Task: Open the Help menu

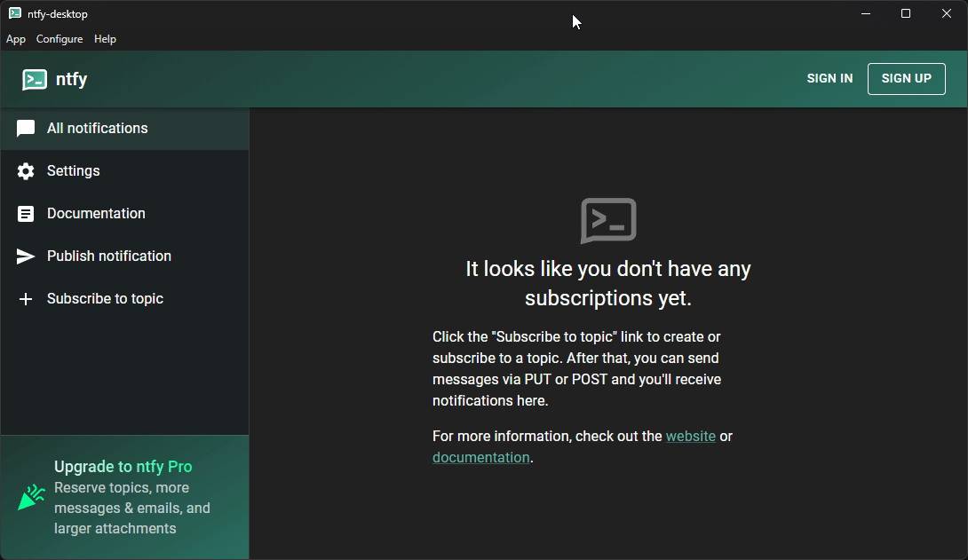Action: click(105, 39)
